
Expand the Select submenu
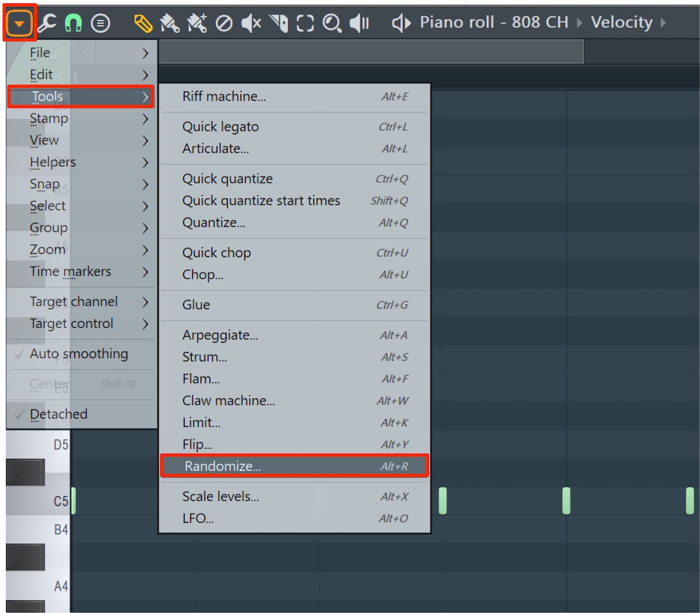(x=82, y=206)
